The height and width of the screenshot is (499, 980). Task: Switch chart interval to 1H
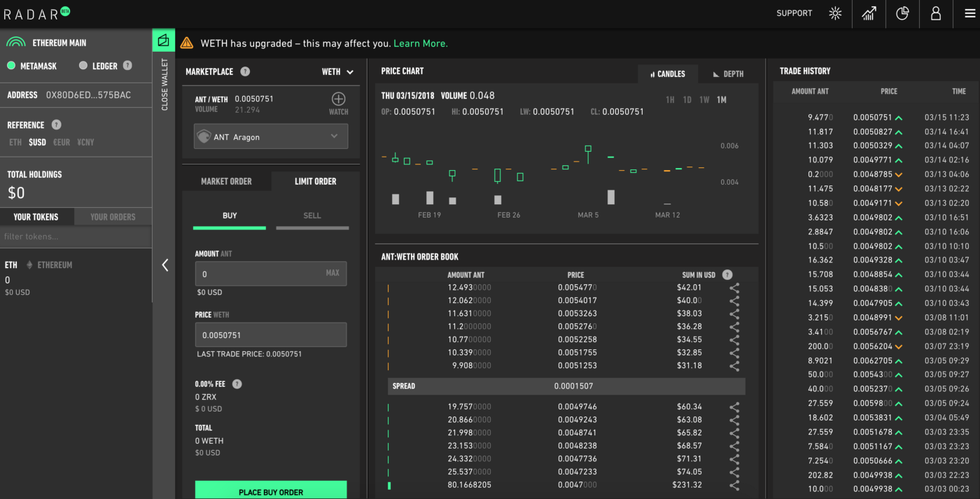[670, 100]
